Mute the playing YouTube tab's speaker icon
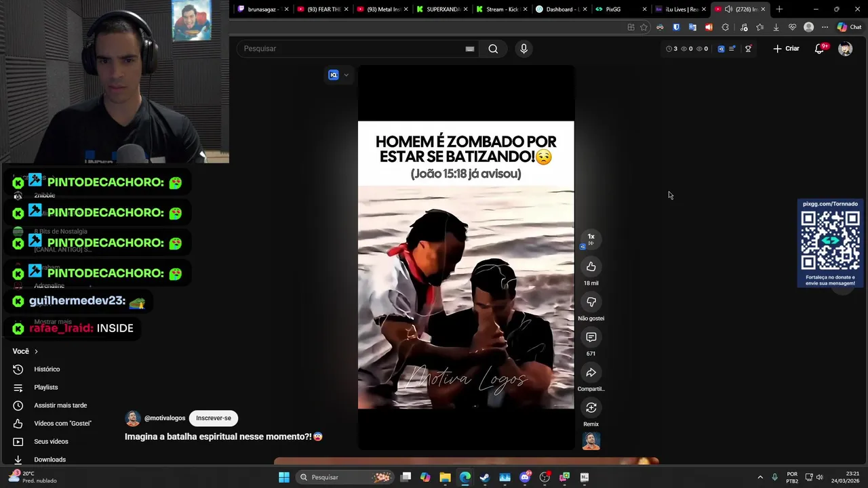This screenshot has width=868, height=488. pyautogui.click(x=728, y=9)
